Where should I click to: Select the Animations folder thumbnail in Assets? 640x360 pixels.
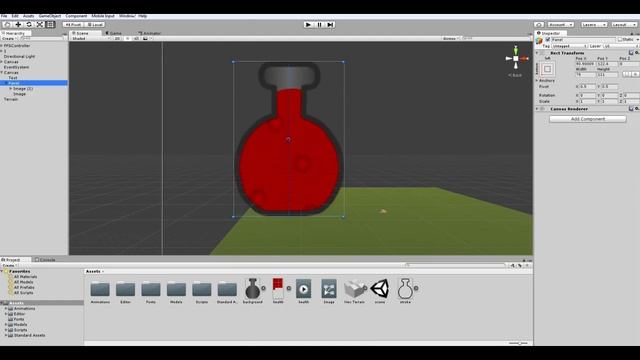pos(100,289)
